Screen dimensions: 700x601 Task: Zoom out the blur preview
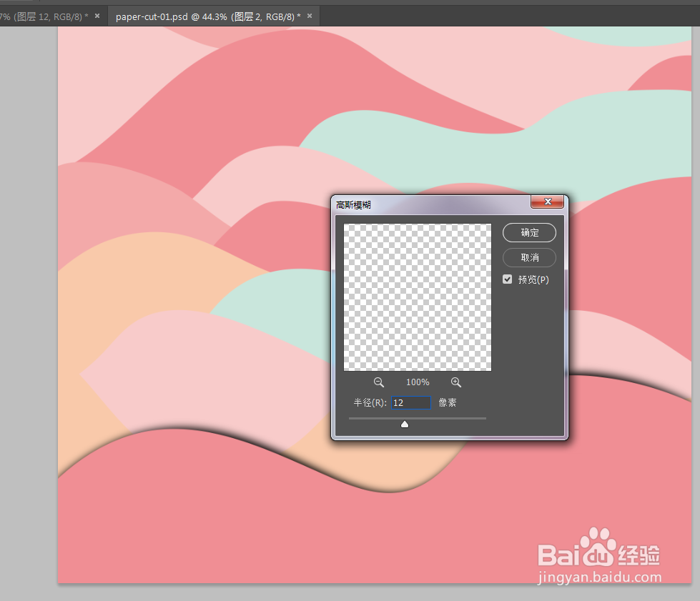click(378, 382)
